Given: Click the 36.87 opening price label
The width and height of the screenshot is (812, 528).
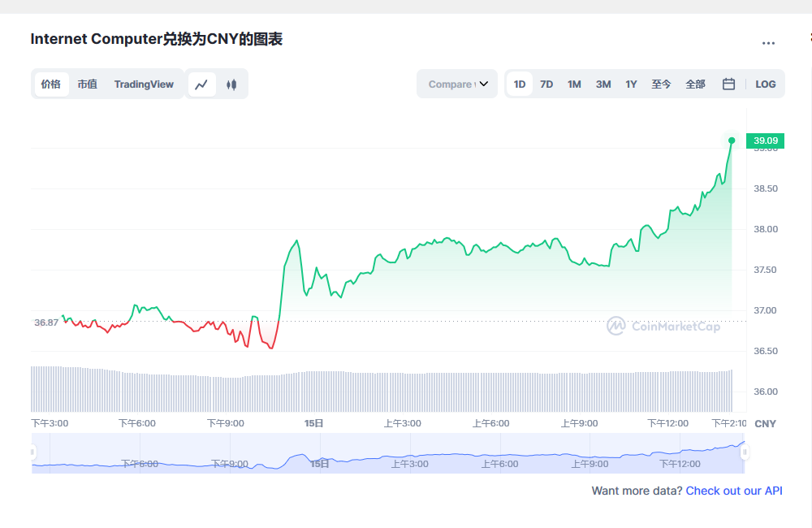Looking at the screenshot, I should (46, 322).
